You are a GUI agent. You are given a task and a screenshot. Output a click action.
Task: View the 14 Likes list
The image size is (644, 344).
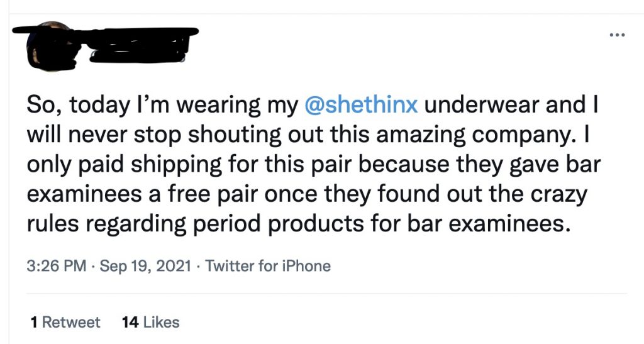point(151,322)
